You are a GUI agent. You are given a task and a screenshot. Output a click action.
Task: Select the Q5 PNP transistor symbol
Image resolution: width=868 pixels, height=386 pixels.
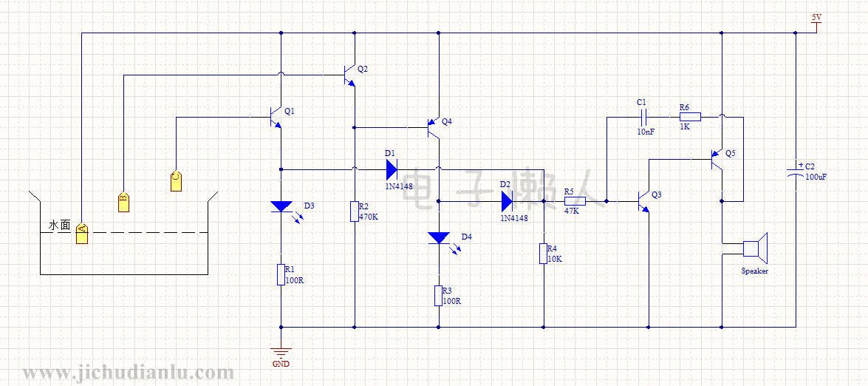click(717, 160)
